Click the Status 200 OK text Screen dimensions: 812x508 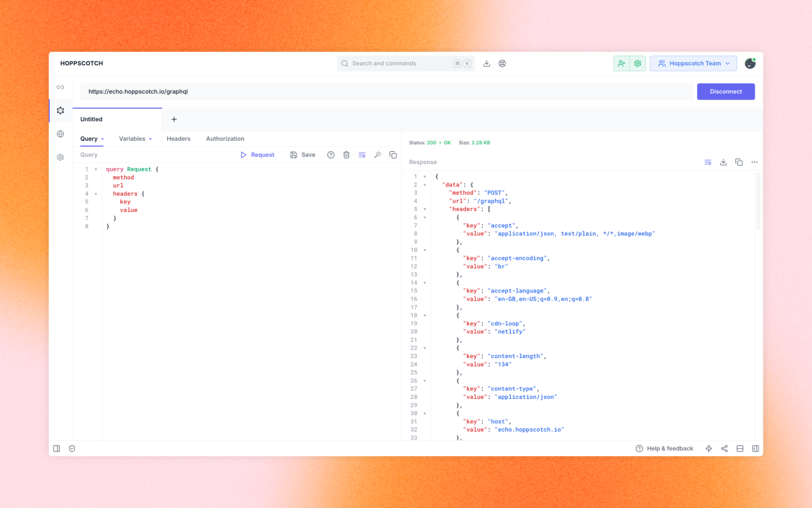point(430,143)
